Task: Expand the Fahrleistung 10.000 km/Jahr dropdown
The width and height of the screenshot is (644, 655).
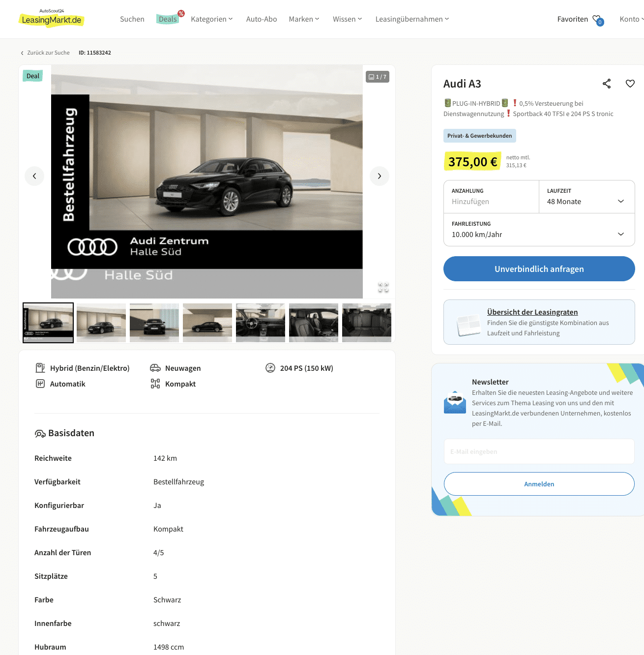Action: coord(539,230)
